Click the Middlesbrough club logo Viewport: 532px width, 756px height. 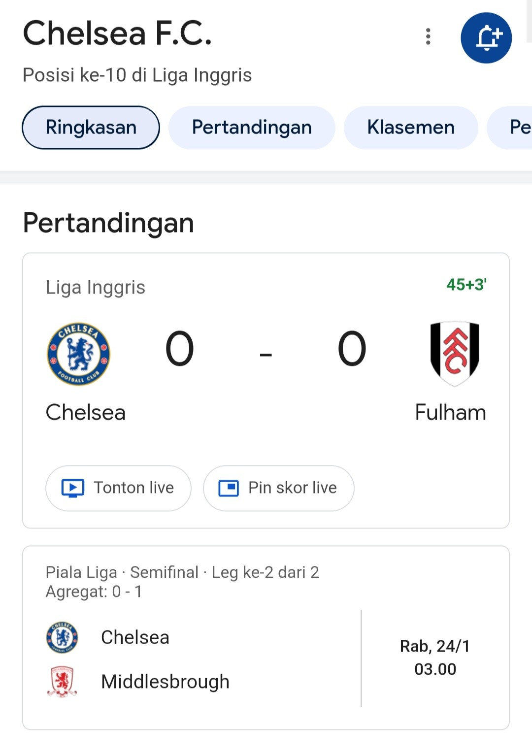click(62, 682)
